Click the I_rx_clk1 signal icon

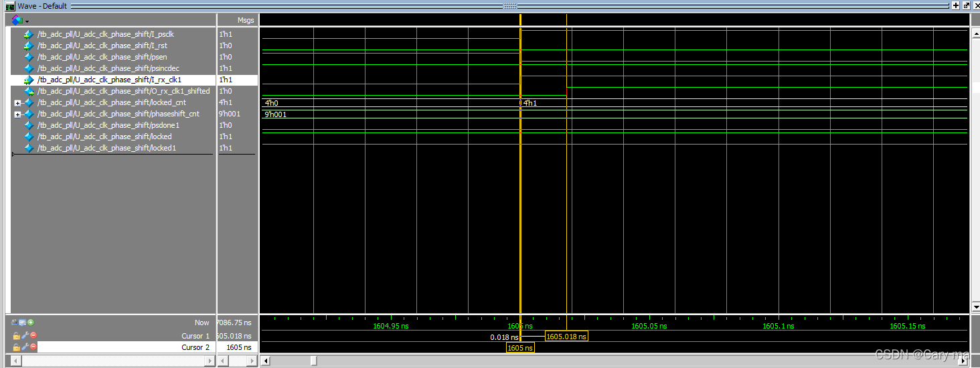[28, 80]
